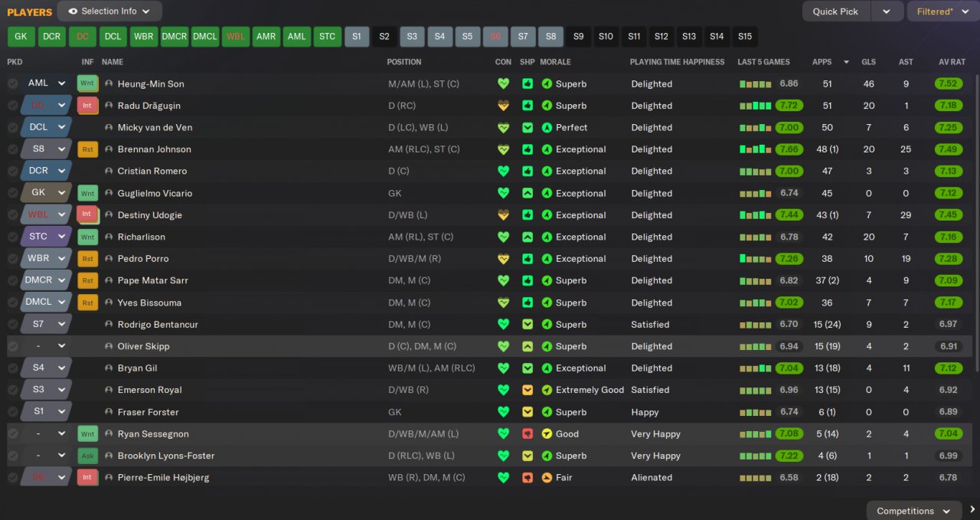The width and height of the screenshot is (980, 520).
Task: Click Brennan Johnson's 7.66 last game rating
Action: click(789, 149)
